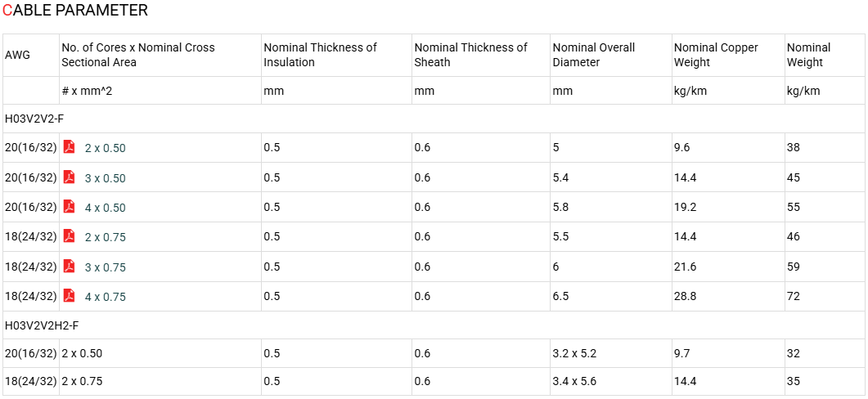Follow the 3 x 0.75 datasheet link
This screenshot has width=868, height=399.
(106, 267)
